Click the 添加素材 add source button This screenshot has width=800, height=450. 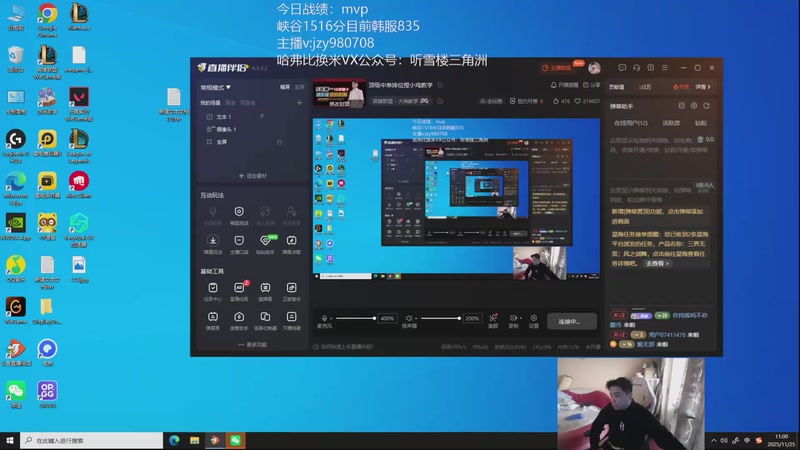(x=253, y=176)
